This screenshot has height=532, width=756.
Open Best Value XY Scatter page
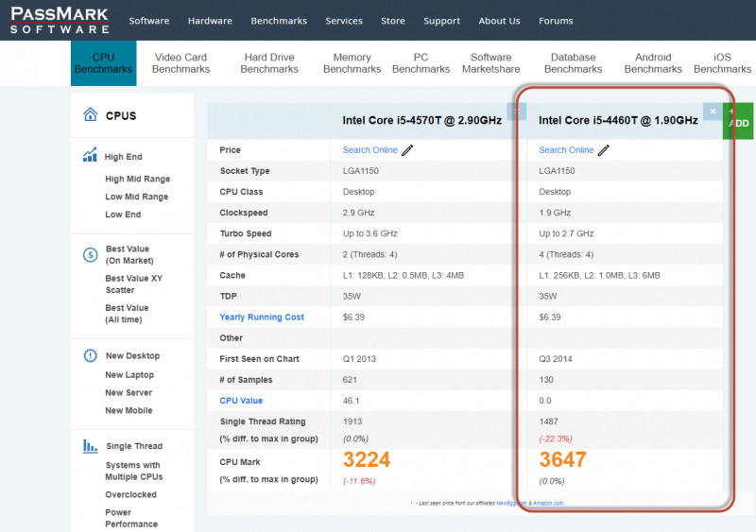(x=133, y=284)
